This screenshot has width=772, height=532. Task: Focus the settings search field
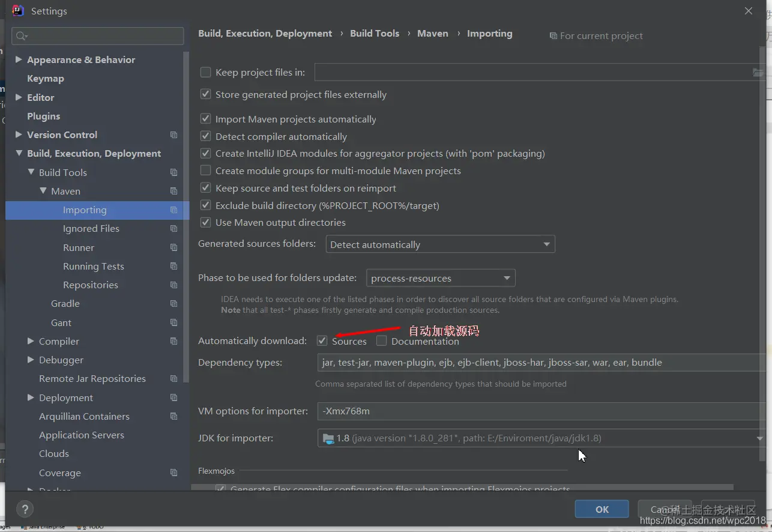click(x=98, y=36)
